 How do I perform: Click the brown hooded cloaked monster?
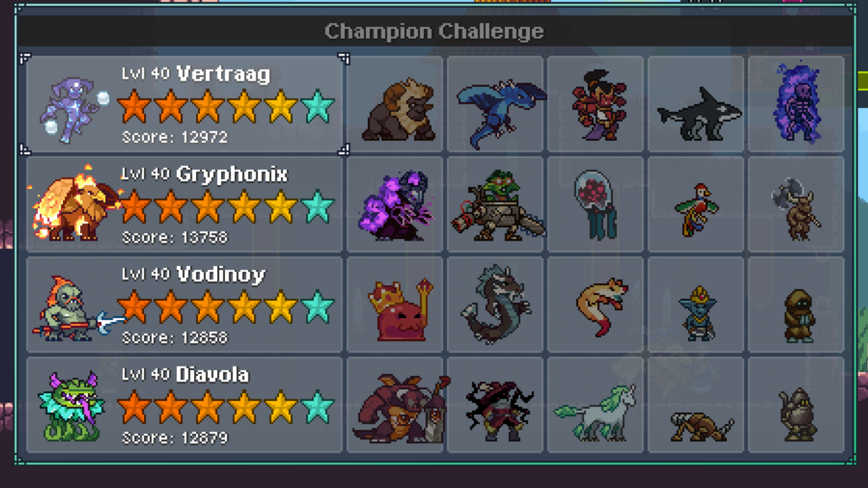(x=796, y=305)
